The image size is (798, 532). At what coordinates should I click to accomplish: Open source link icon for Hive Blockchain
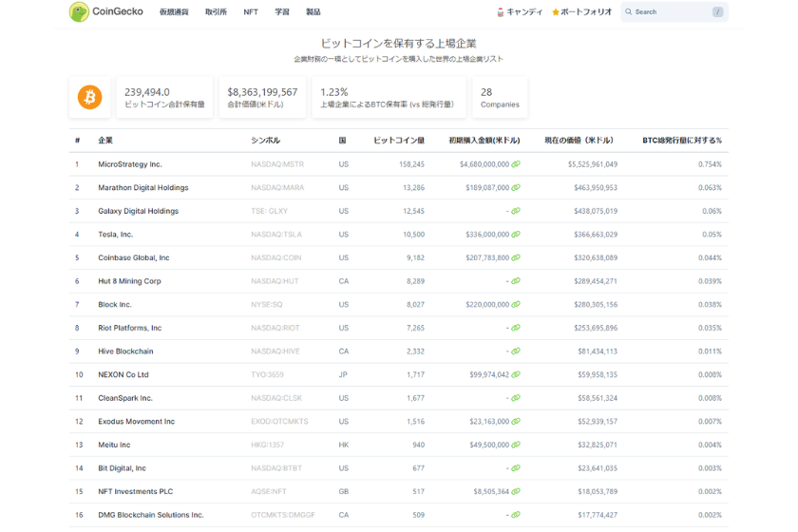point(516,351)
